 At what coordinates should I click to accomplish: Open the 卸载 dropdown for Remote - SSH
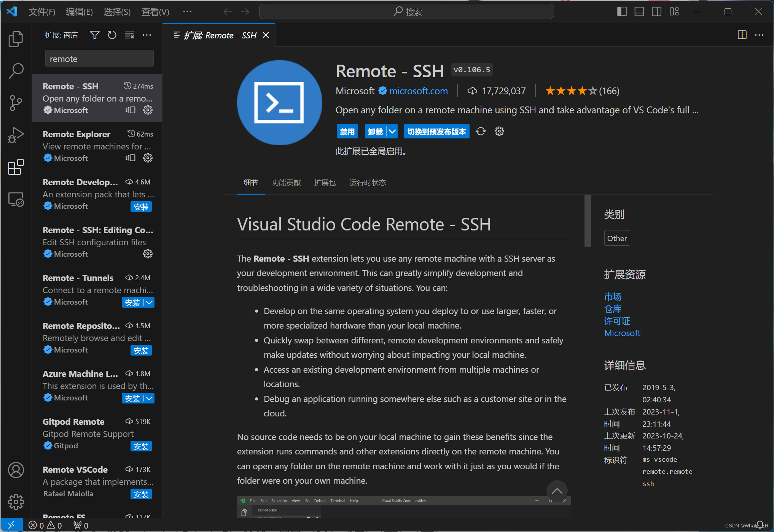pyautogui.click(x=392, y=131)
